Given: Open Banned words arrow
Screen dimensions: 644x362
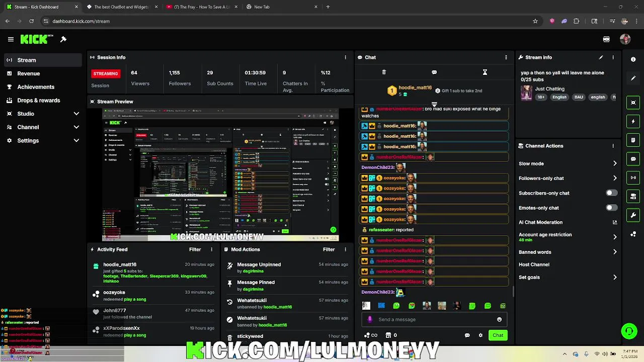Looking at the screenshot, I should [x=615, y=252].
